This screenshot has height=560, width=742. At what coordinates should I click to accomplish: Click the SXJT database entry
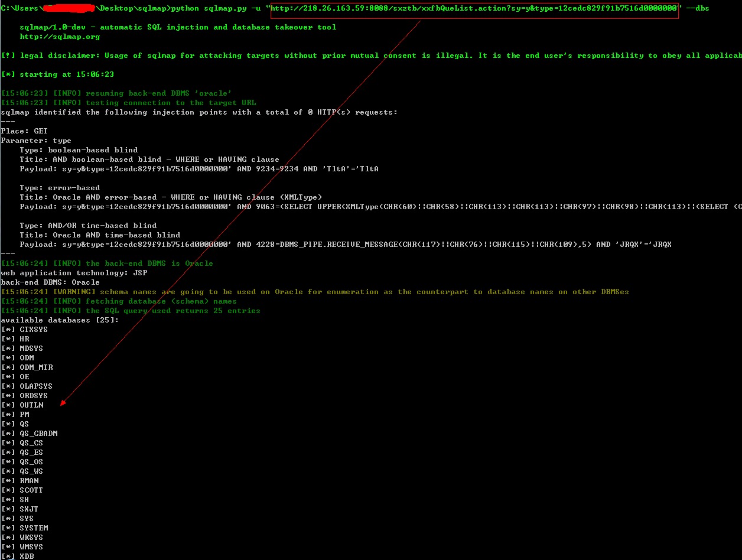coord(19,509)
